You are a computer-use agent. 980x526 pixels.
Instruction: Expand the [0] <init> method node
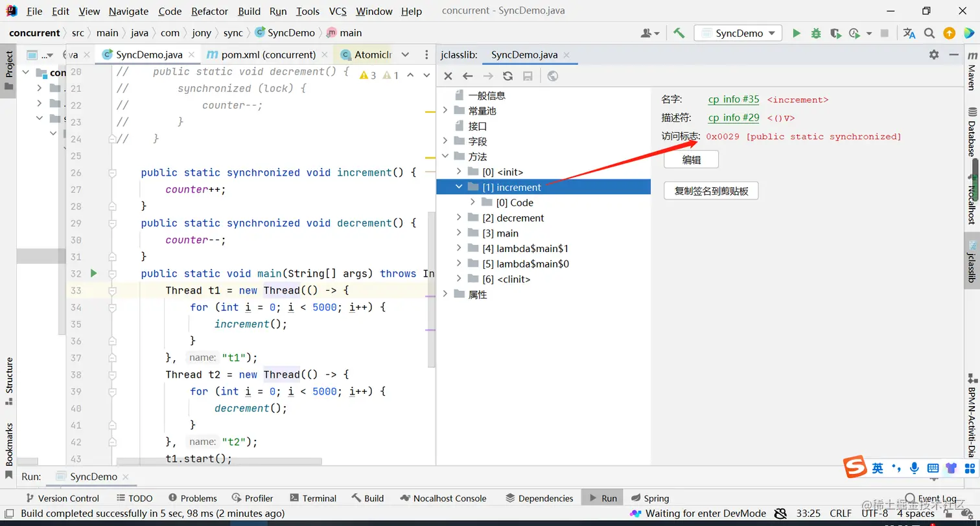point(459,172)
